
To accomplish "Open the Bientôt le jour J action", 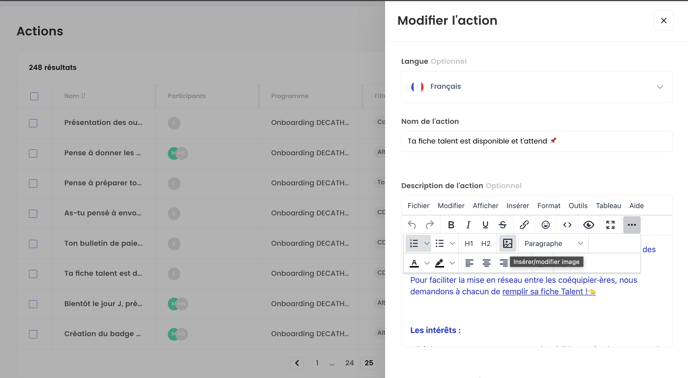I will pos(103,303).
